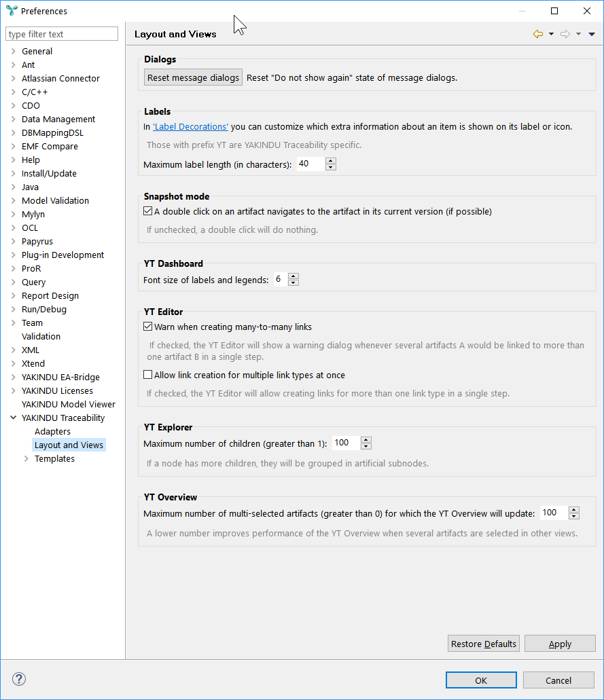Disable warn when creating many-to-many links
Image resolution: width=604 pixels, height=700 pixels.
[148, 327]
